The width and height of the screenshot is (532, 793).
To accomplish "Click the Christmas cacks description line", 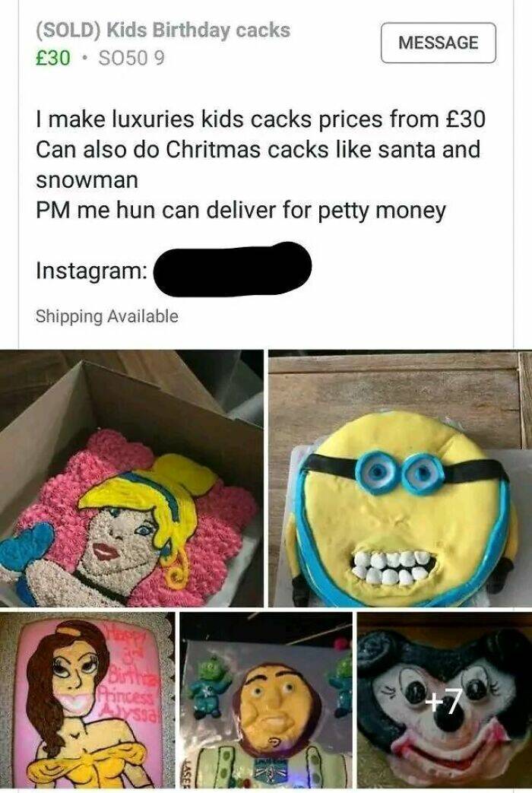I will pos(258,149).
